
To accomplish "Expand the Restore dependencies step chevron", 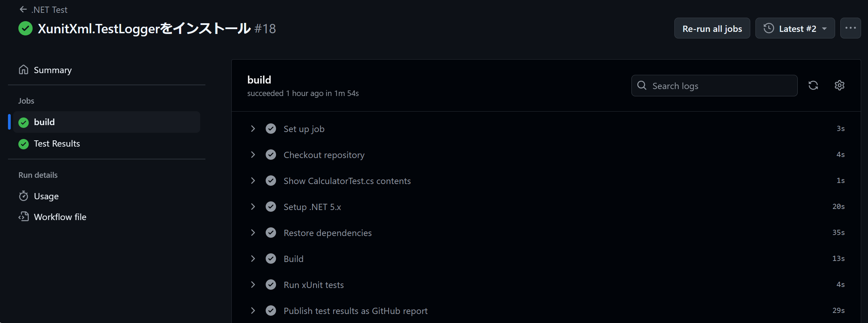I will (253, 233).
